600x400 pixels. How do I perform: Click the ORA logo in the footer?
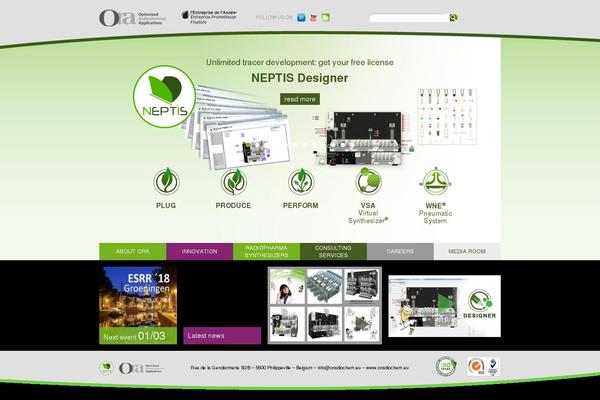[141, 368]
